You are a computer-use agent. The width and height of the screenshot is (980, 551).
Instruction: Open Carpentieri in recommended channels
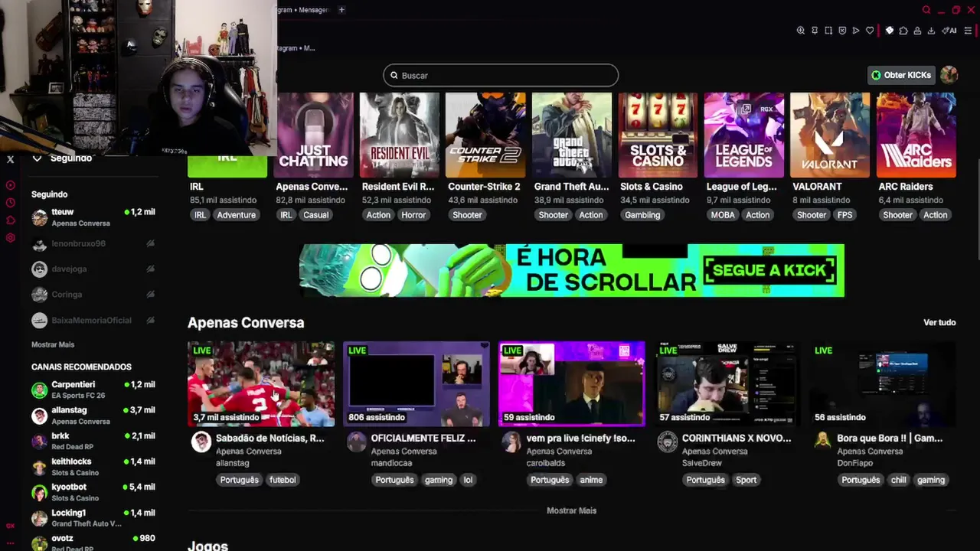93,390
